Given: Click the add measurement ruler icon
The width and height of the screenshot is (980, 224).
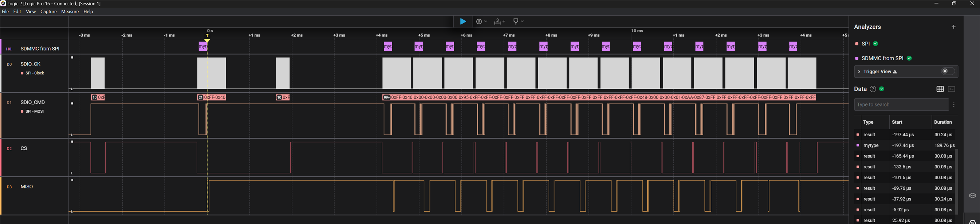Looking at the screenshot, I should (x=499, y=22).
